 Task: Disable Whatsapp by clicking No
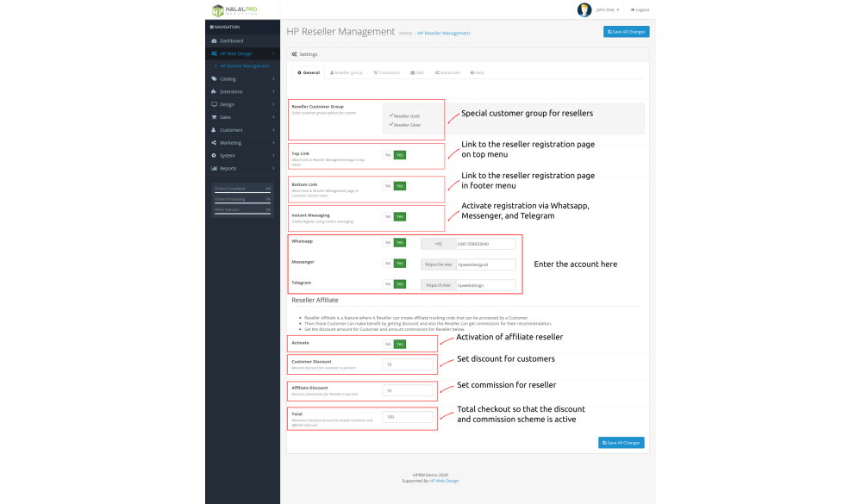(388, 243)
